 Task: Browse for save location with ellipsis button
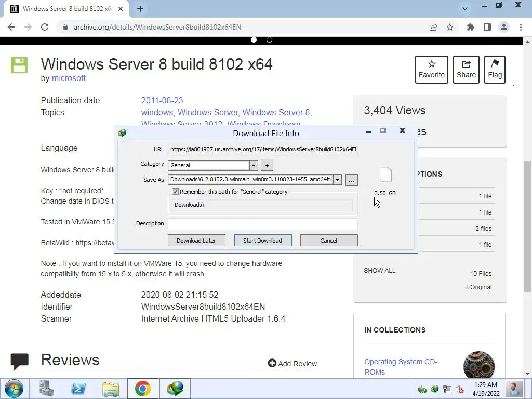click(352, 180)
